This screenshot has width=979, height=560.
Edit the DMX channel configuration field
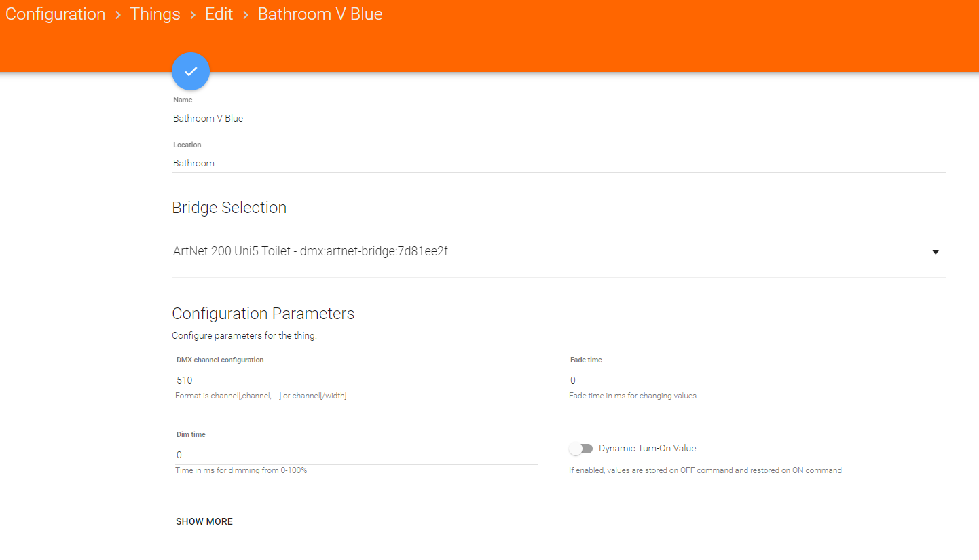click(x=356, y=380)
